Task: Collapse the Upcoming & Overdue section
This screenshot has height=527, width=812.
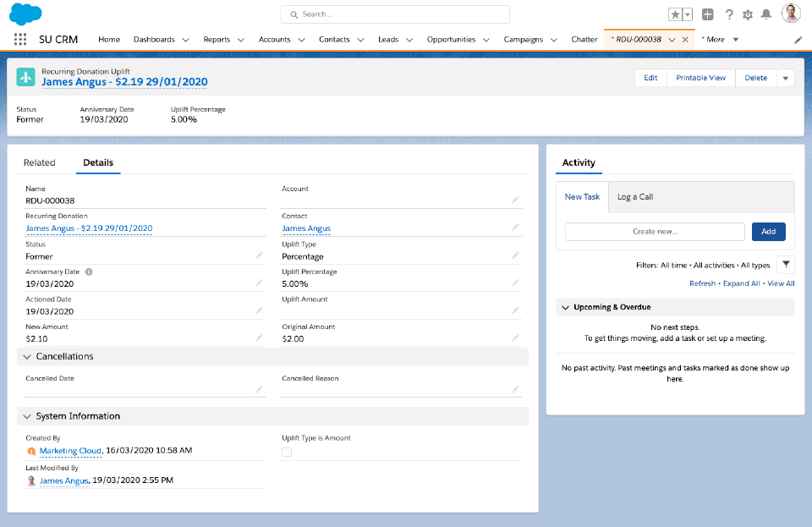Action: [565, 307]
